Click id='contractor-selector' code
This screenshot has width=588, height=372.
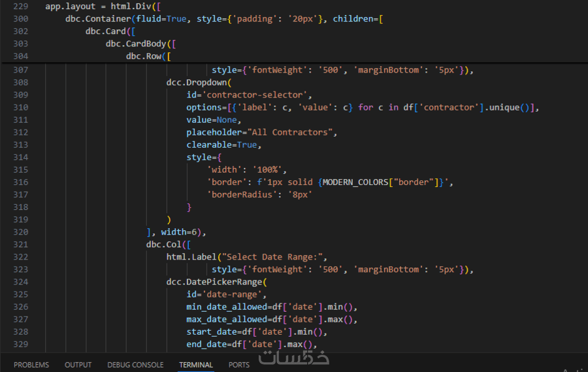coord(249,95)
